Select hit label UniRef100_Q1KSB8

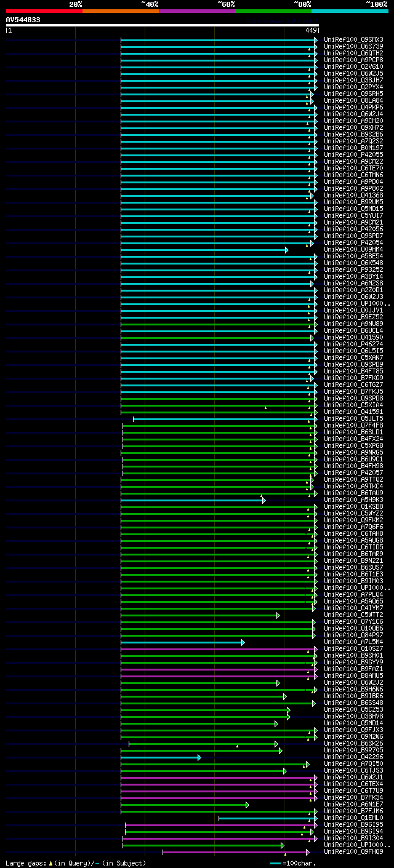[353, 506]
